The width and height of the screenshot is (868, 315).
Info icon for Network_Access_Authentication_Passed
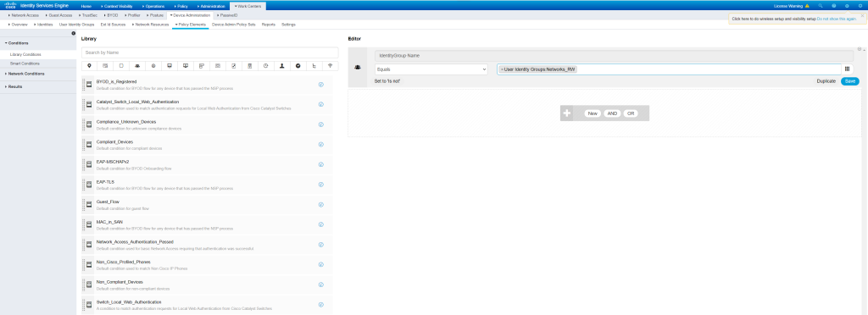pyautogui.click(x=321, y=244)
